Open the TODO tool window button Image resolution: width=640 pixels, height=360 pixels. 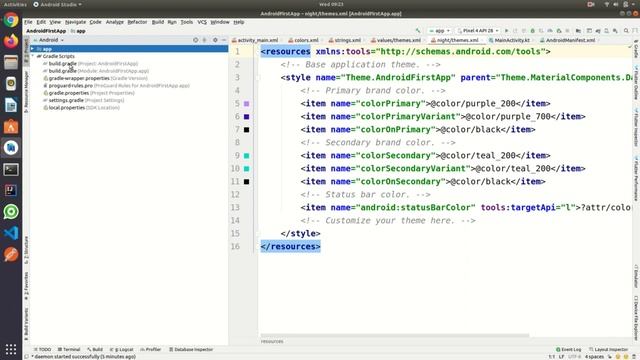(42, 349)
